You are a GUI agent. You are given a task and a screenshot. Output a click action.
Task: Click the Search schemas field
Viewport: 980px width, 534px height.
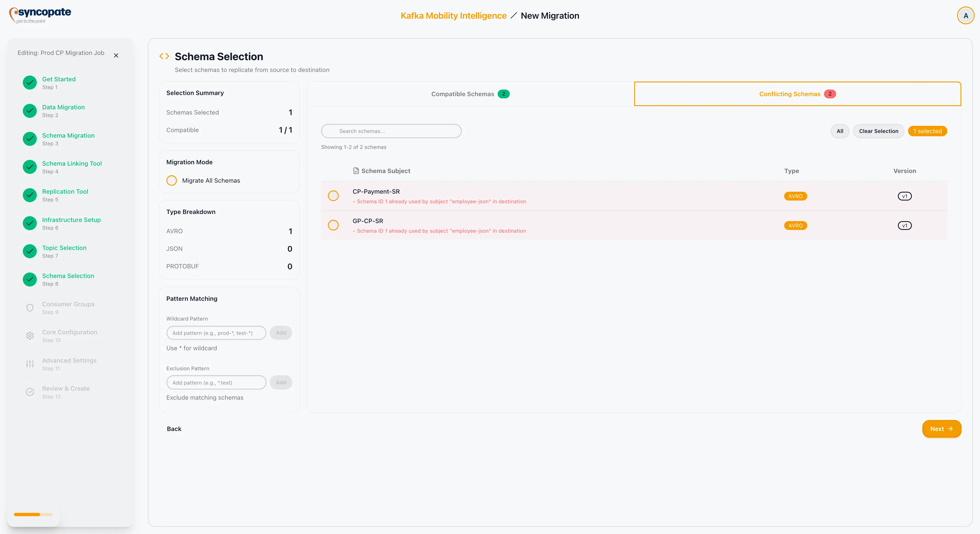pyautogui.click(x=391, y=131)
